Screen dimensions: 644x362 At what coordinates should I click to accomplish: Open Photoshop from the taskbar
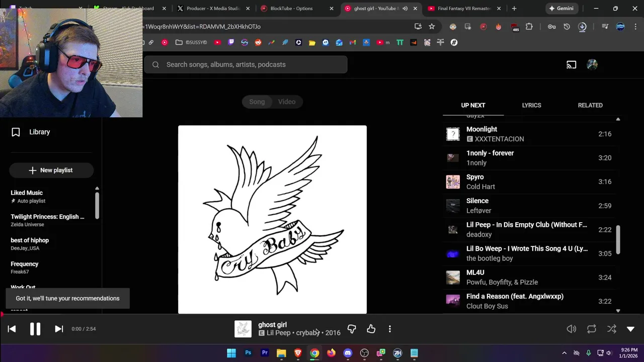[x=248, y=353]
